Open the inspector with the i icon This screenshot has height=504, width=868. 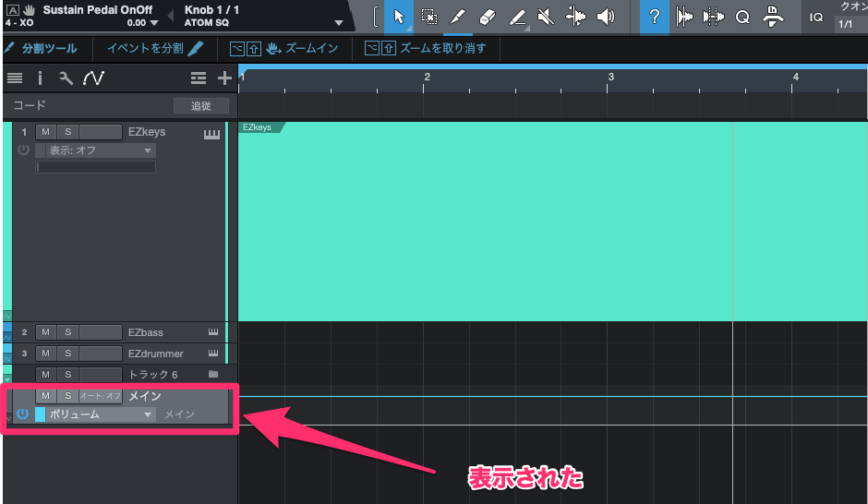(x=40, y=78)
